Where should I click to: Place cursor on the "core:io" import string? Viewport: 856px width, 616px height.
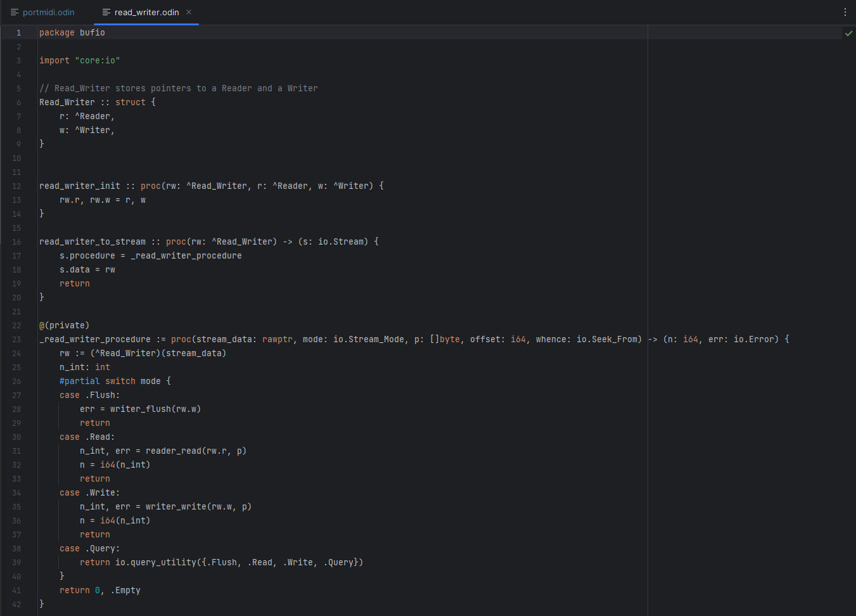tap(97, 61)
